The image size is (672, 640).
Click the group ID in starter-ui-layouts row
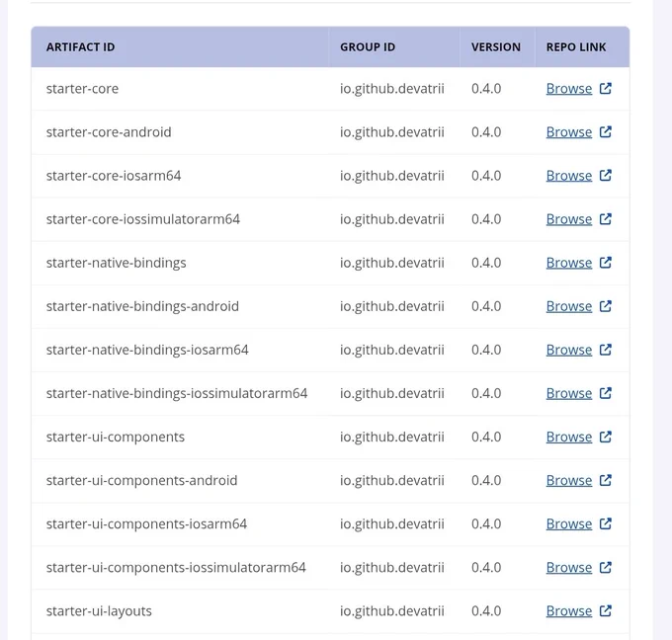pos(392,611)
